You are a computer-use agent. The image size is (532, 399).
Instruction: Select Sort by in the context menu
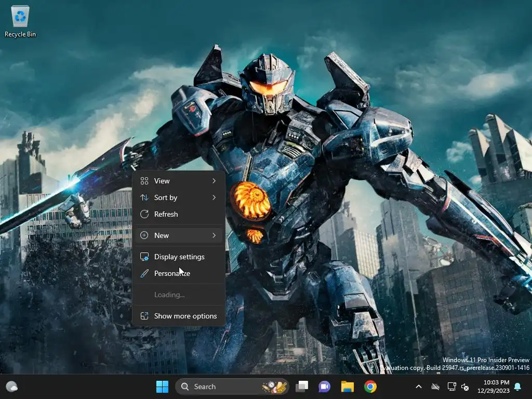point(179,197)
